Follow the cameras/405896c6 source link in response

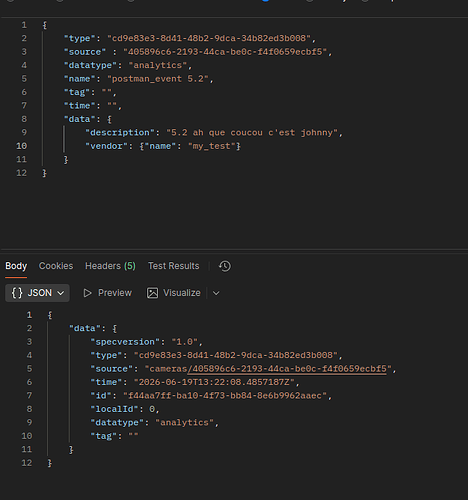pyautogui.click(x=287, y=369)
